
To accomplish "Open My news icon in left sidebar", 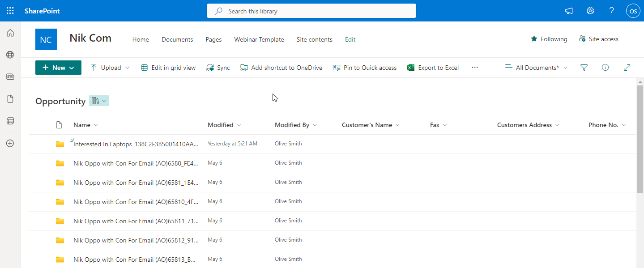I will tap(10, 77).
